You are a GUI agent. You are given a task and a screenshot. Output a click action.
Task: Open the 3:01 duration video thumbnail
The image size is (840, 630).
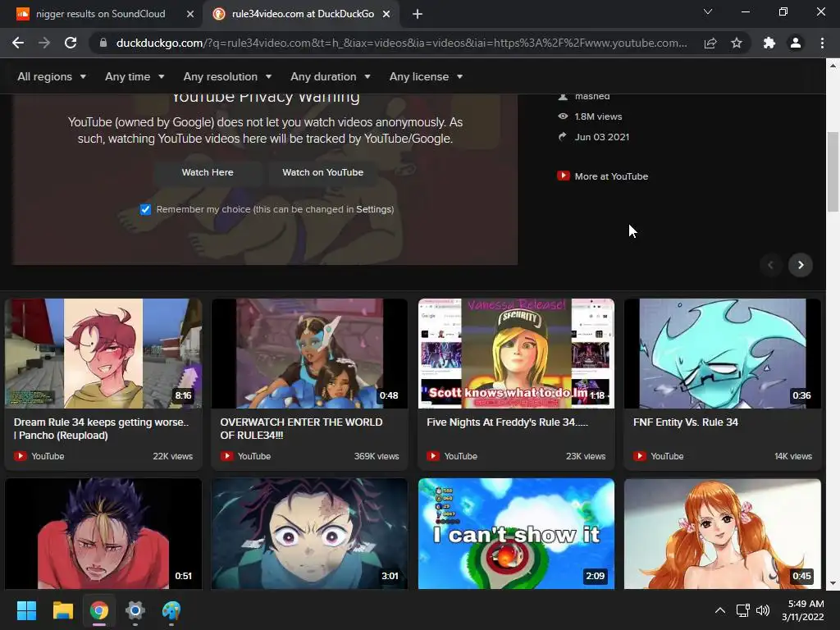coord(309,533)
